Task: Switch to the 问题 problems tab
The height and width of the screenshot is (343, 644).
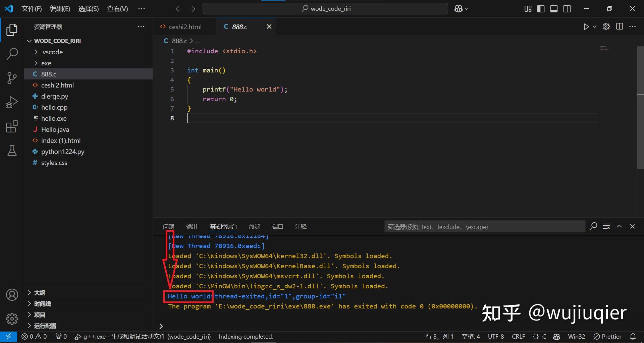Action: pos(168,227)
